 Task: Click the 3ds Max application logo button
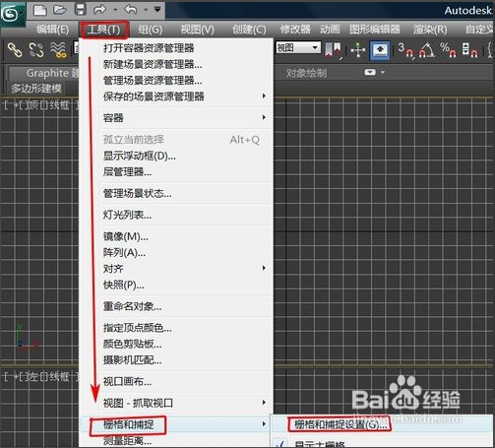coord(12,14)
